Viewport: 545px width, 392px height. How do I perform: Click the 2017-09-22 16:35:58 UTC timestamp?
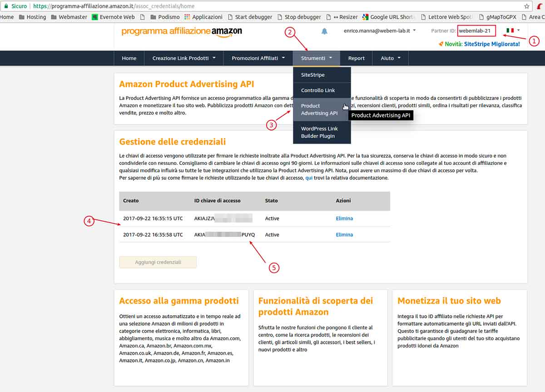[x=153, y=235]
